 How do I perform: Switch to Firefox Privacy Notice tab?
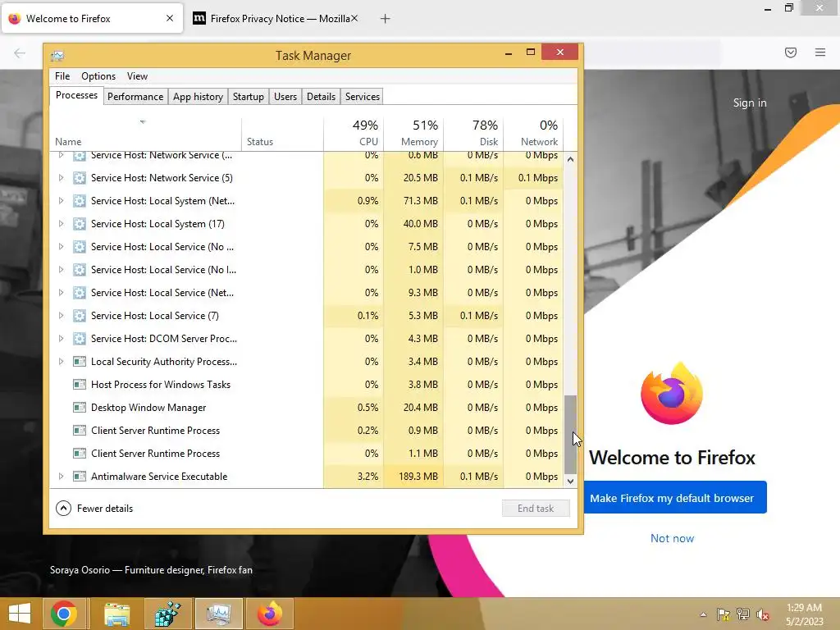point(275,19)
